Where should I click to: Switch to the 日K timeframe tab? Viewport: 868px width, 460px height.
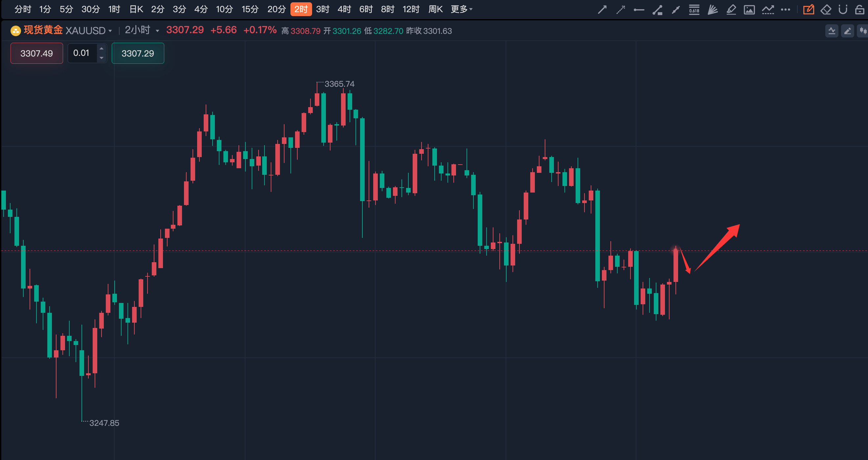[136, 10]
